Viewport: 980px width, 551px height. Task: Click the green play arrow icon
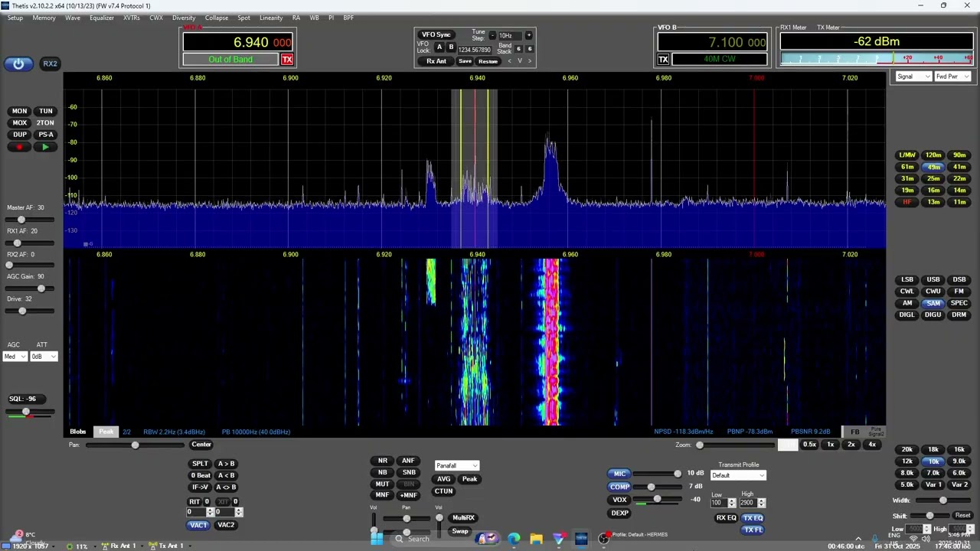(46, 147)
